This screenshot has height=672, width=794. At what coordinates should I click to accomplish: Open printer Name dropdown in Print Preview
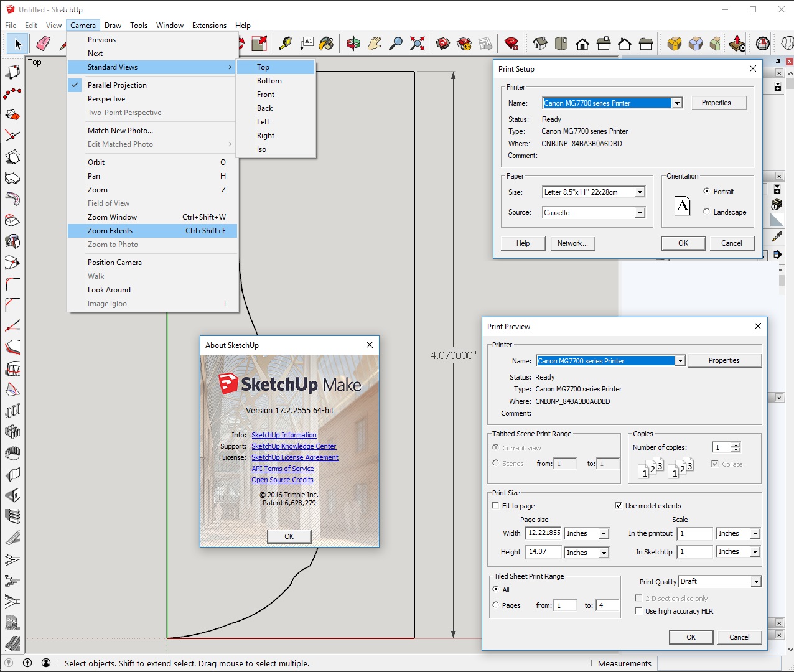tap(680, 361)
